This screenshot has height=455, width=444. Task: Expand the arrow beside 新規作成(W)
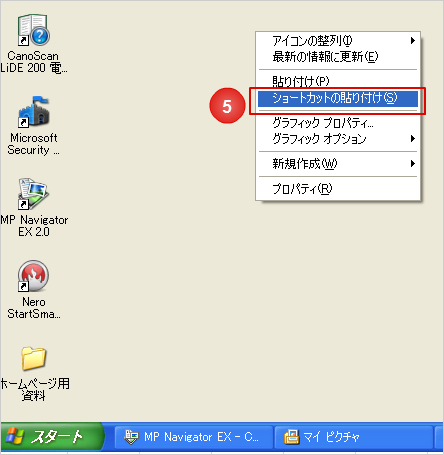(413, 164)
